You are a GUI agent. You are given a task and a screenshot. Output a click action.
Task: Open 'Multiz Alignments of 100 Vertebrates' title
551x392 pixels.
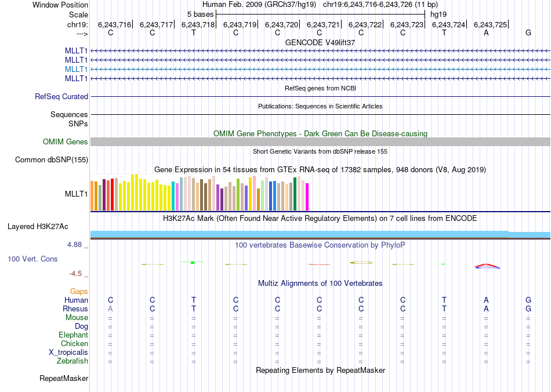(320, 284)
